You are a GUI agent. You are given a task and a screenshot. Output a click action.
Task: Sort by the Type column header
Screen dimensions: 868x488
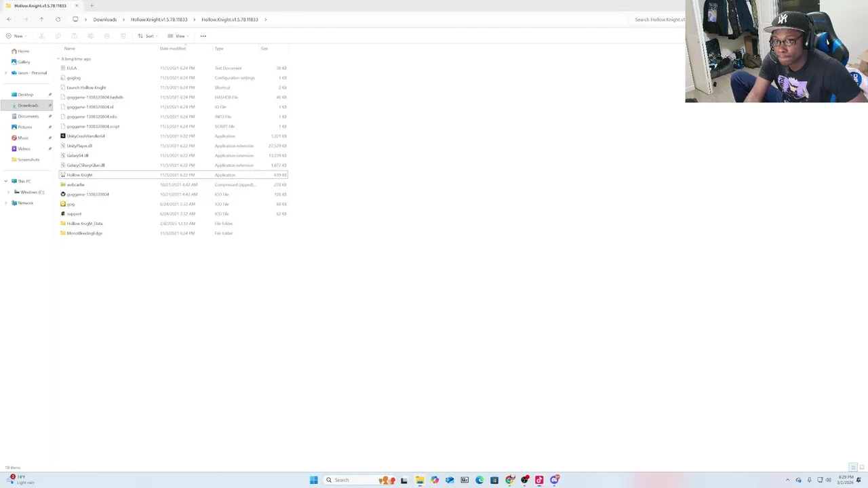(219, 49)
